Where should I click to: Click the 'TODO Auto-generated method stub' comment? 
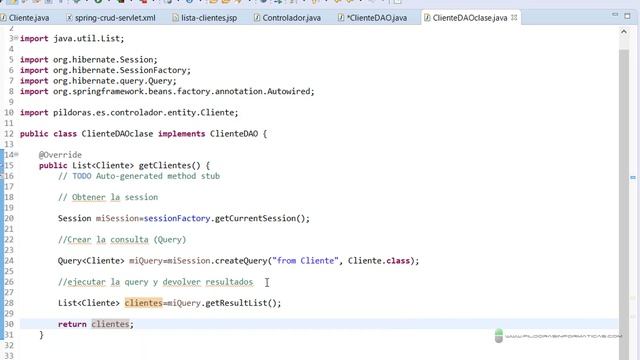(x=146, y=176)
